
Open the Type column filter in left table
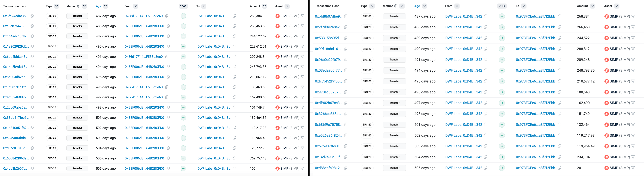57,6
